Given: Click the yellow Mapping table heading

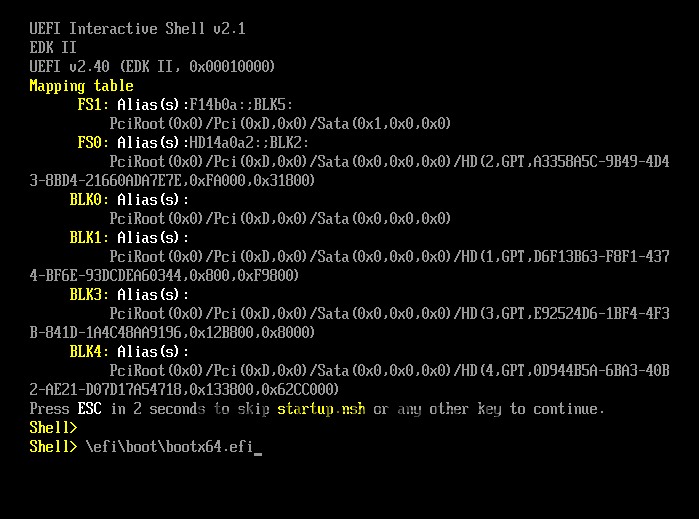Looking at the screenshot, I should click(x=81, y=86).
